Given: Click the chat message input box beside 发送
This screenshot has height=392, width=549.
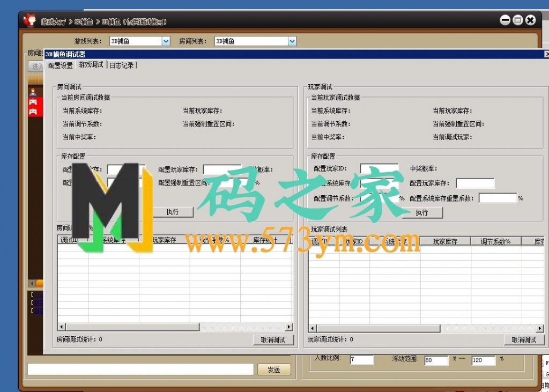Looking at the screenshot, I should pyautogui.click(x=140, y=369).
